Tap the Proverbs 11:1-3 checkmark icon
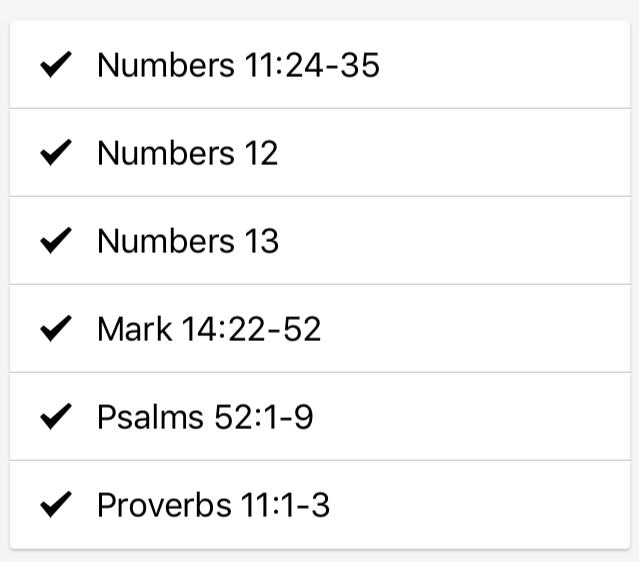The height and width of the screenshot is (562, 639). point(55,505)
